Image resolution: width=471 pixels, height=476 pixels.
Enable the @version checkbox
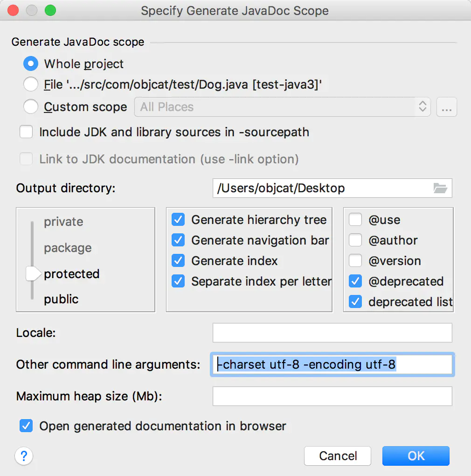[x=355, y=261]
